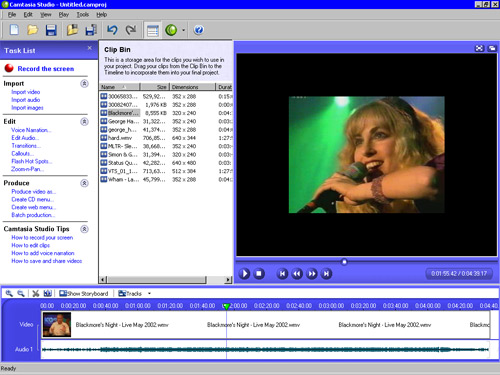Toggle the Task List view icon in the toolbar
Screen dimensions: 500x375
(x=153, y=30)
